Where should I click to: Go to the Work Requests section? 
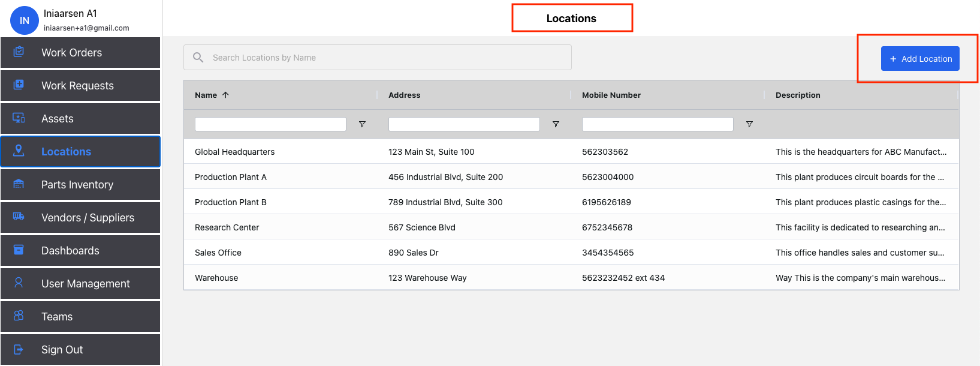coord(80,86)
